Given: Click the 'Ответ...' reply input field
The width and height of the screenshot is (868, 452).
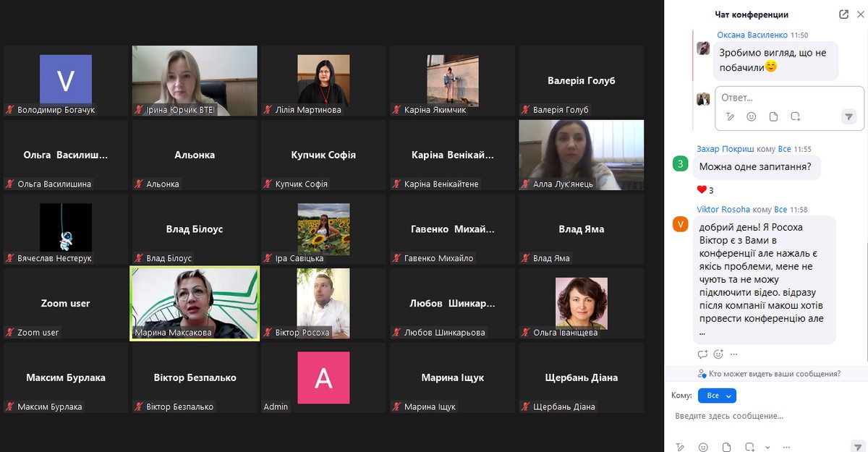Looking at the screenshot, I should 788,98.
